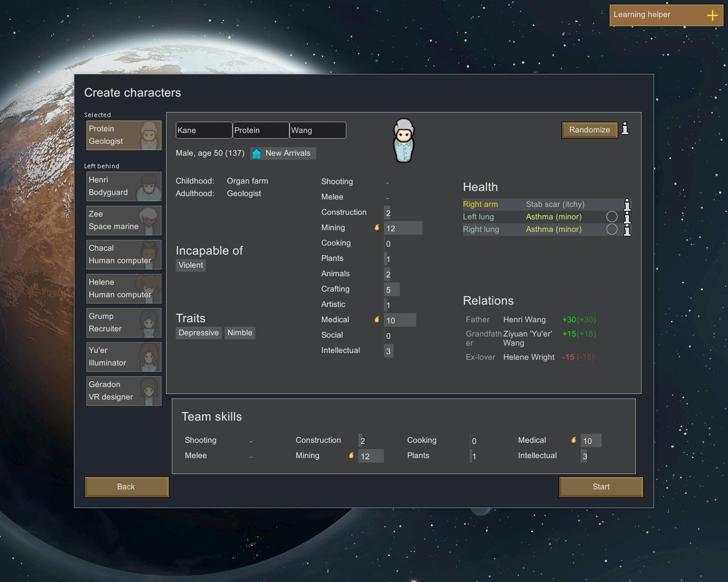
Task: Click the plus icon on Learning helper
Action: pos(712,15)
